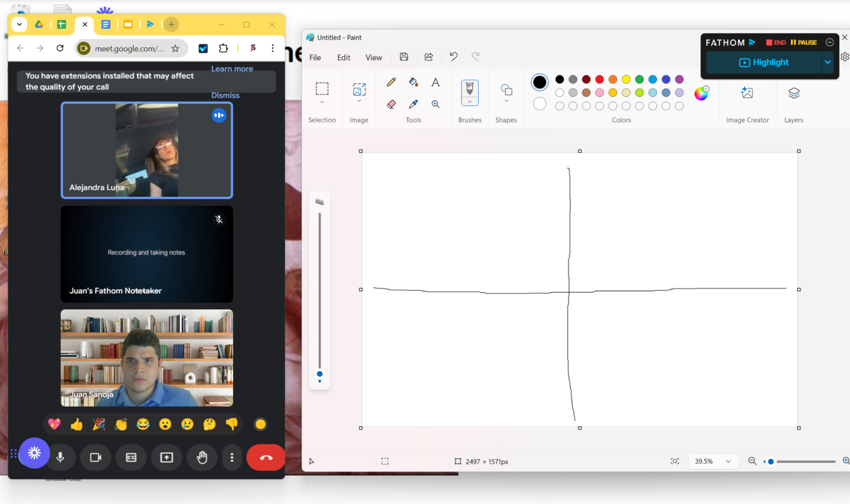
Task: Zoom out with the minus magnifier
Action: coord(752,462)
